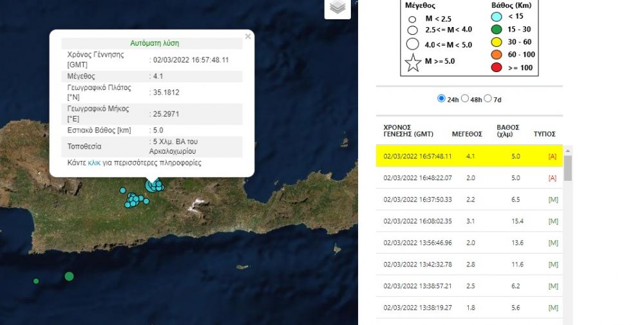Click the ΤΥΠΟΣ column header
This screenshot has height=325, width=644.
pyautogui.click(x=544, y=135)
